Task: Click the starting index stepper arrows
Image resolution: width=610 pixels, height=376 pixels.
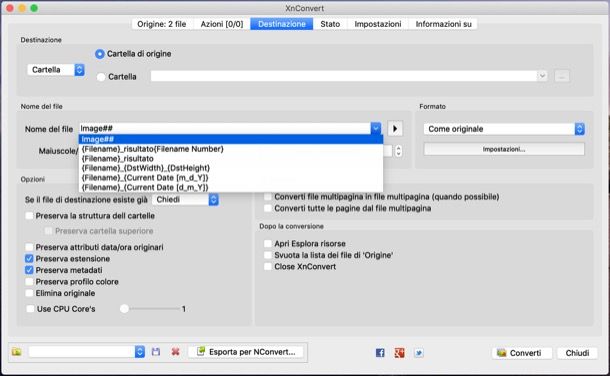Action: point(398,151)
